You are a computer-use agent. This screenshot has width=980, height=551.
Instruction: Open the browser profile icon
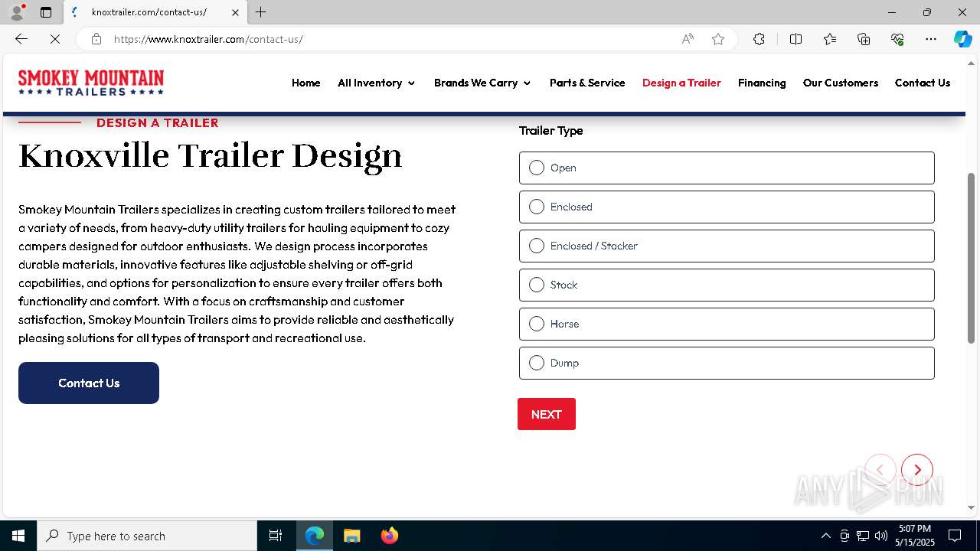point(17,12)
